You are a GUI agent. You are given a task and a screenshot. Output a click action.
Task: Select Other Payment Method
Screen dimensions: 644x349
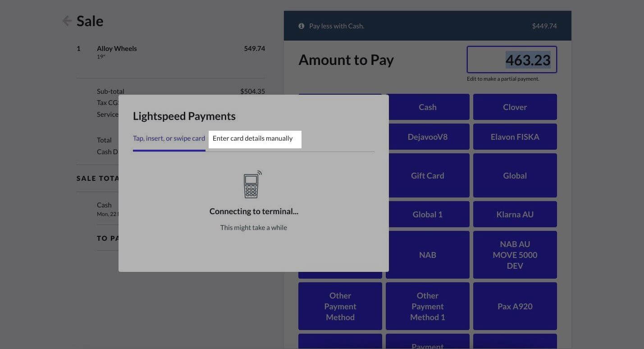tap(340, 306)
